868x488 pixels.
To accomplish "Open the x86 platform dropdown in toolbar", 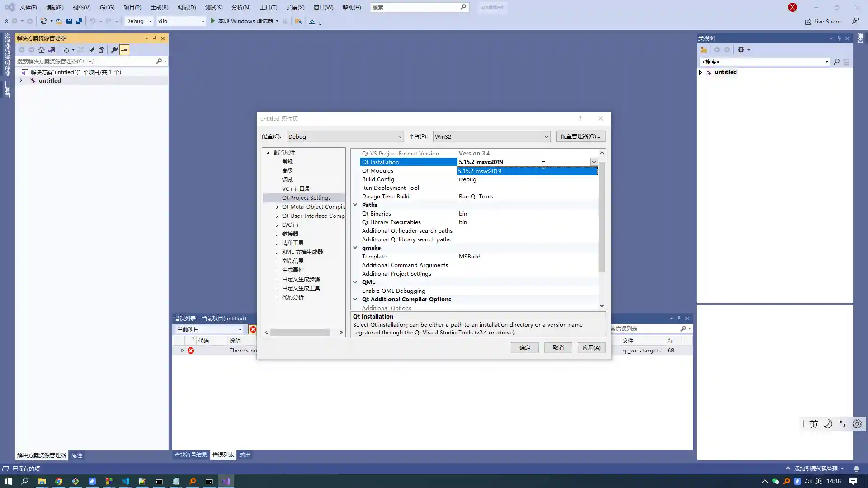I will (181, 21).
